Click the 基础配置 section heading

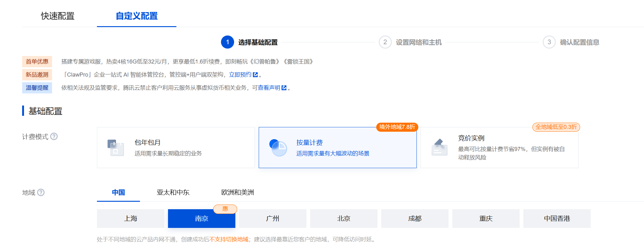point(46,111)
